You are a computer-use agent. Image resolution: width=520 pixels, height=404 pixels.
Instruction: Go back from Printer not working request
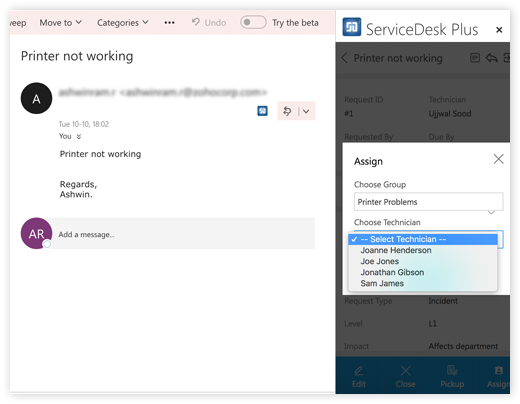click(x=345, y=58)
